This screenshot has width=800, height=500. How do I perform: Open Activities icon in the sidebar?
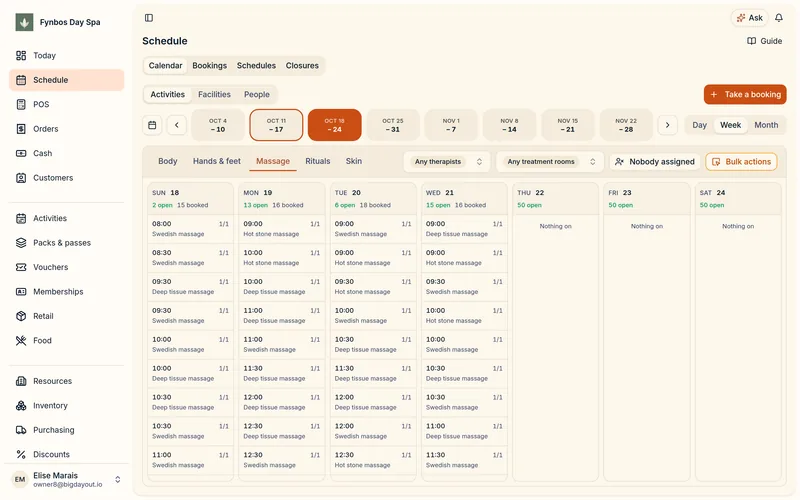point(21,218)
